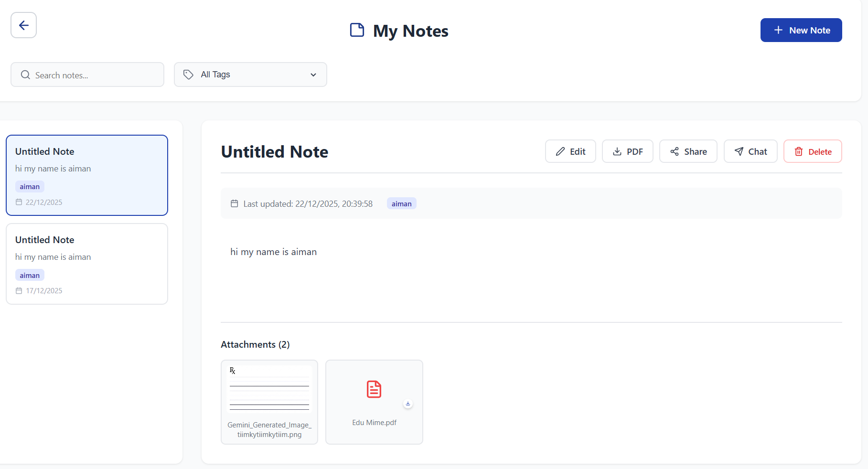Go back using the arrow button
This screenshot has height=469, width=868.
[x=24, y=25]
